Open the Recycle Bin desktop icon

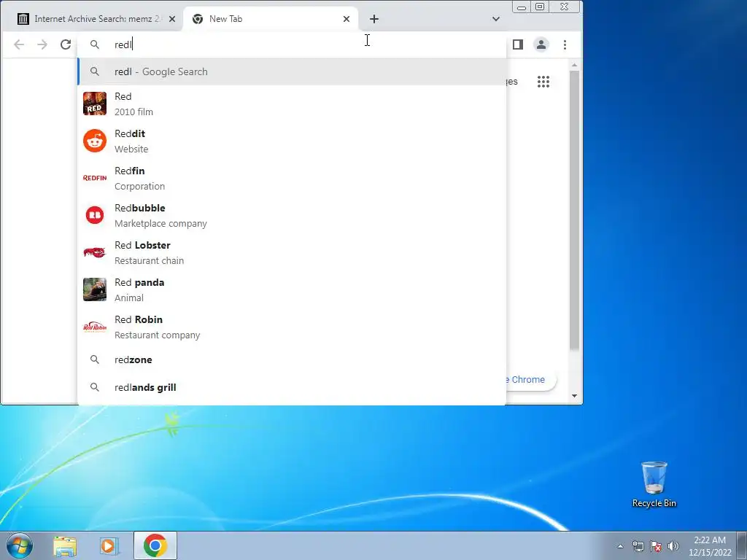tap(654, 484)
